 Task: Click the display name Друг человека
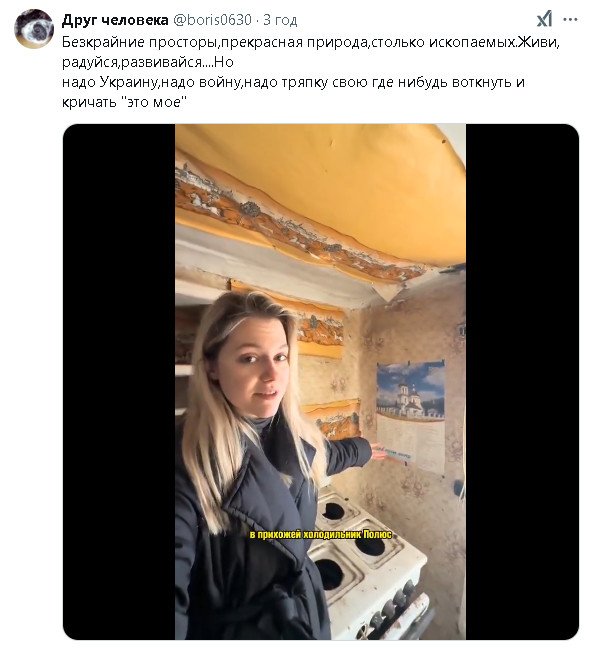tap(115, 20)
